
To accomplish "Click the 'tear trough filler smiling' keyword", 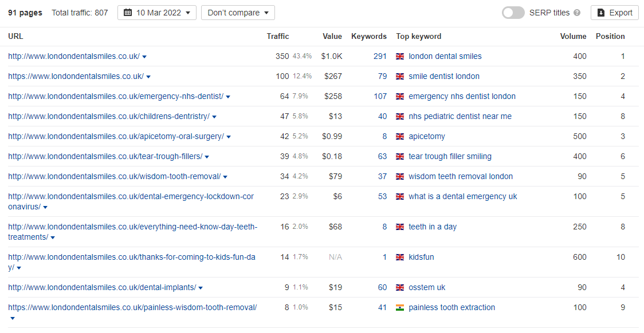I will pyautogui.click(x=450, y=157).
